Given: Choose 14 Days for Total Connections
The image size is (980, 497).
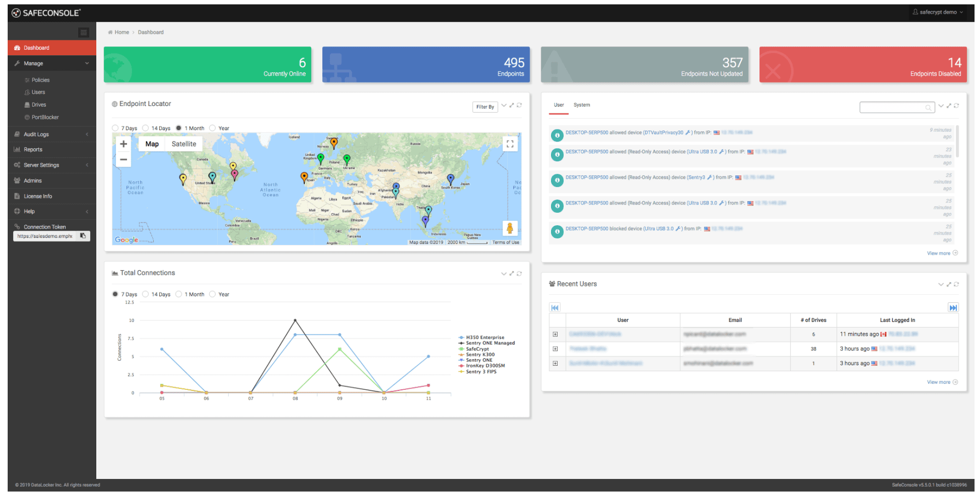Looking at the screenshot, I should (146, 295).
